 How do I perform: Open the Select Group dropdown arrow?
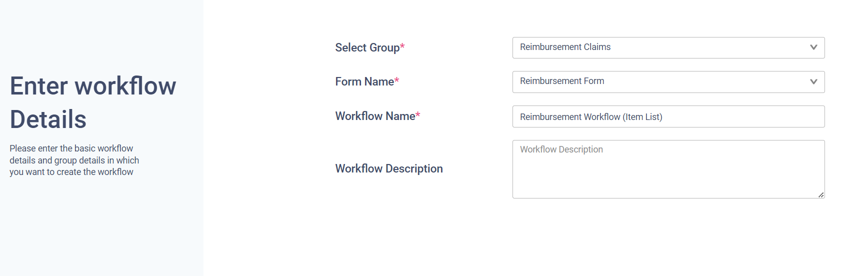coord(813,47)
